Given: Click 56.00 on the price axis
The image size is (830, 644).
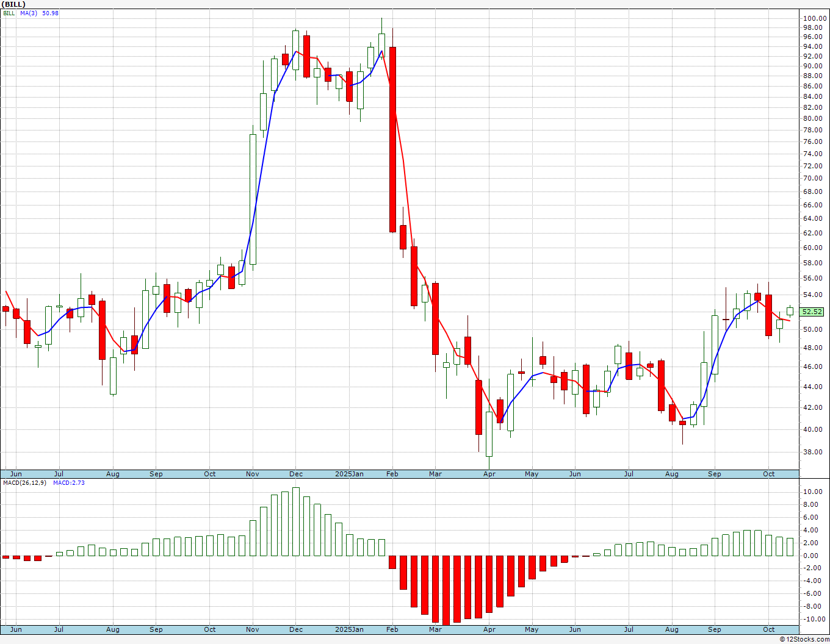Looking at the screenshot, I should (x=814, y=278).
